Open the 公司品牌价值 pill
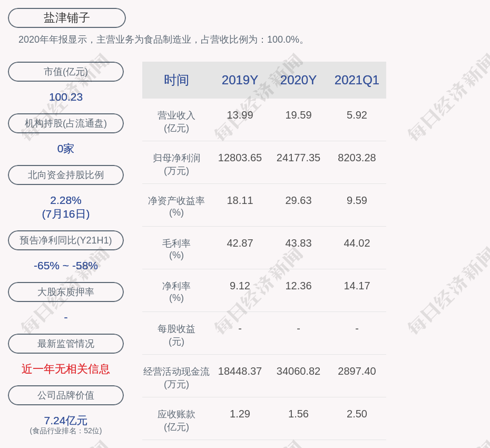490x448 pixels. [x=66, y=395]
